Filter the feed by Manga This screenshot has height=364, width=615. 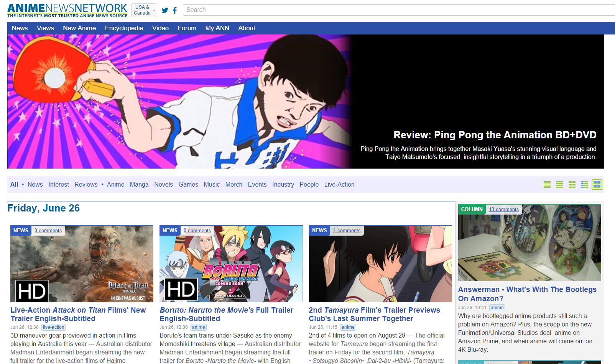[x=139, y=184]
